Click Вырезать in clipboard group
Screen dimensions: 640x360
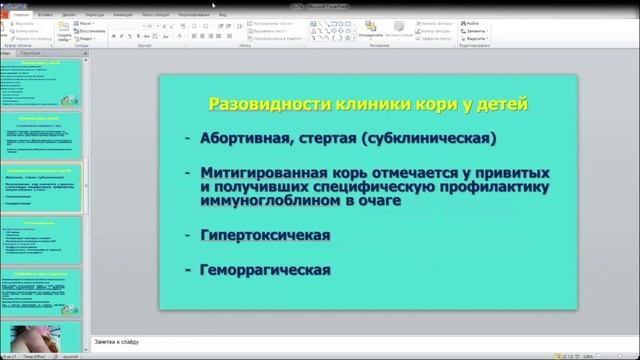click(22, 23)
